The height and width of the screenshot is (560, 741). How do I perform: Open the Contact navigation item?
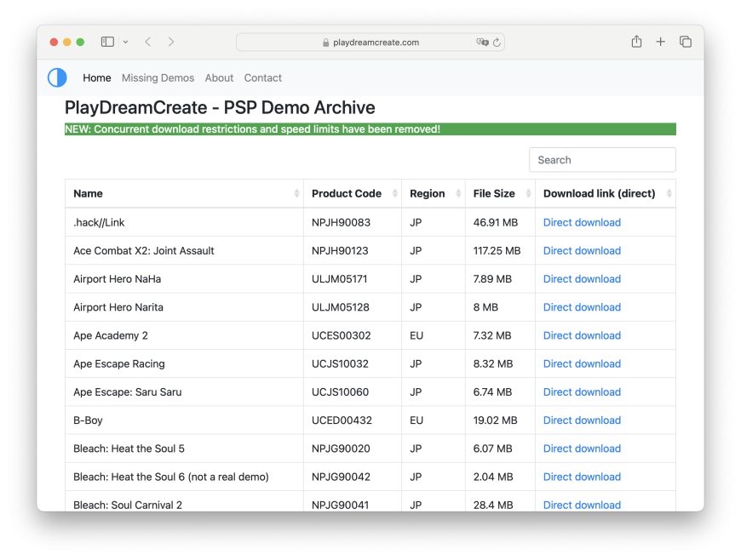click(262, 78)
